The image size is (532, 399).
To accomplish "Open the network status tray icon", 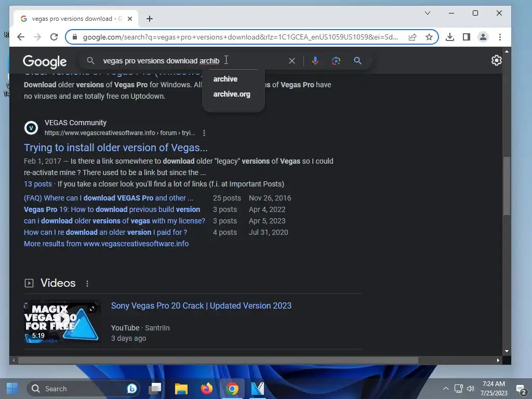I will click(x=459, y=389).
